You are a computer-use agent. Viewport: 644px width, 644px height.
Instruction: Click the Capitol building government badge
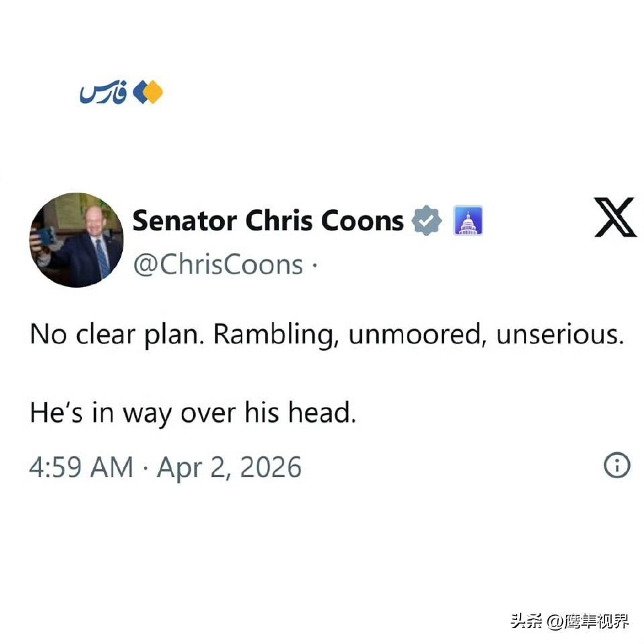point(468,221)
